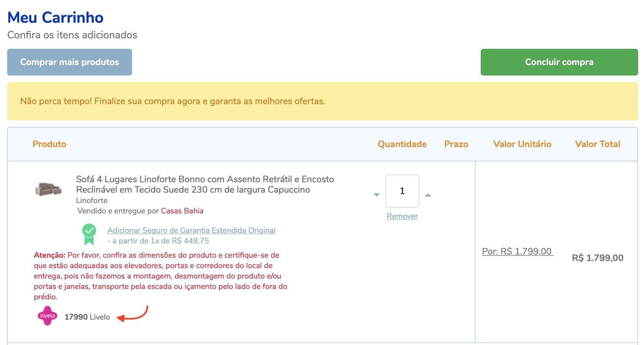The width and height of the screenshot is (644, 345).
Task: Add Seguro de Garantia Estendida Original
Action: coord(191,230)
